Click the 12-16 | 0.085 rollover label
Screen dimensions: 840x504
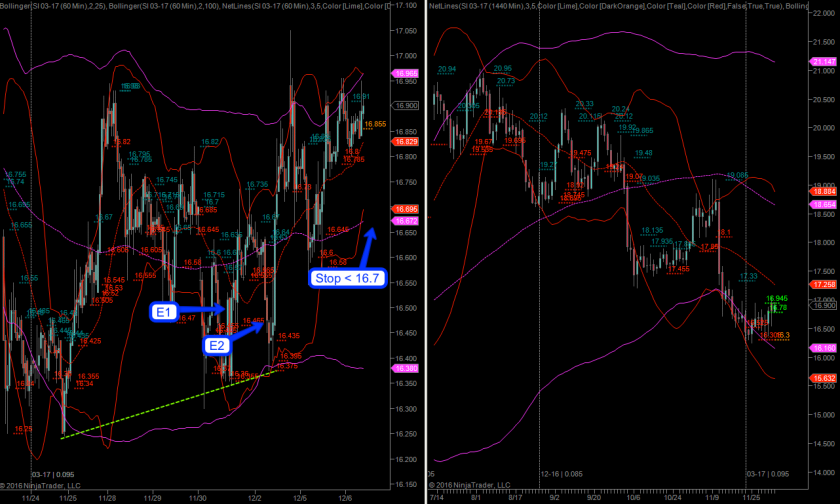point(561,474)
